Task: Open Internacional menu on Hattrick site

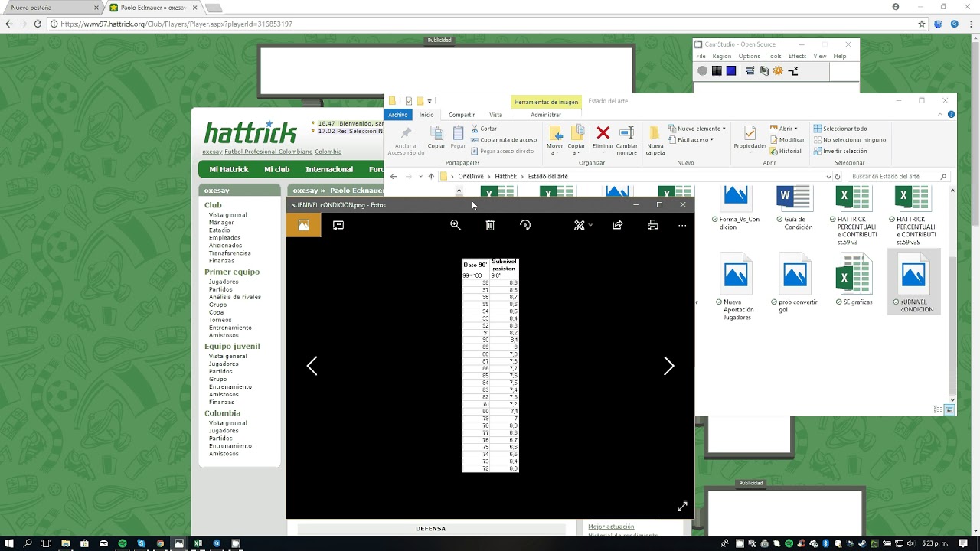Action: pyautogui.click(x=329, y=169)
